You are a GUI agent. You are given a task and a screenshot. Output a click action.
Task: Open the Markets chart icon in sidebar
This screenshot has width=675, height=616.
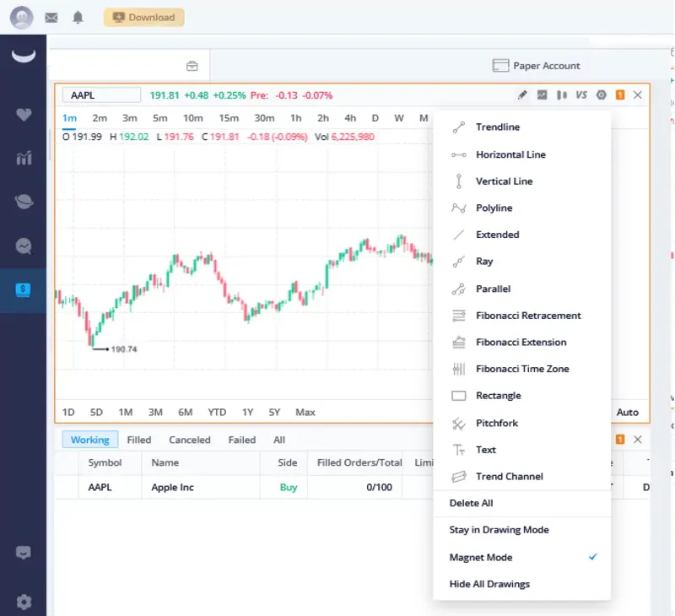pos(24,158)
